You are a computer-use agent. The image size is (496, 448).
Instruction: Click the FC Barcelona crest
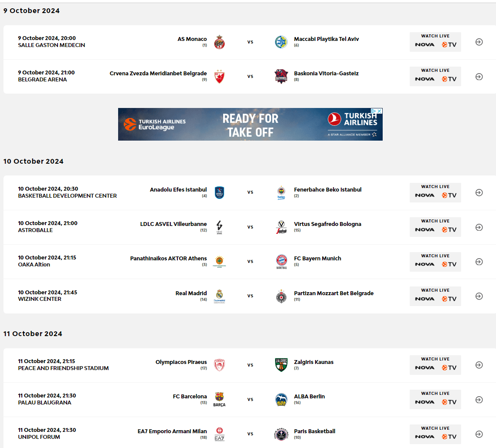[219, 399]
